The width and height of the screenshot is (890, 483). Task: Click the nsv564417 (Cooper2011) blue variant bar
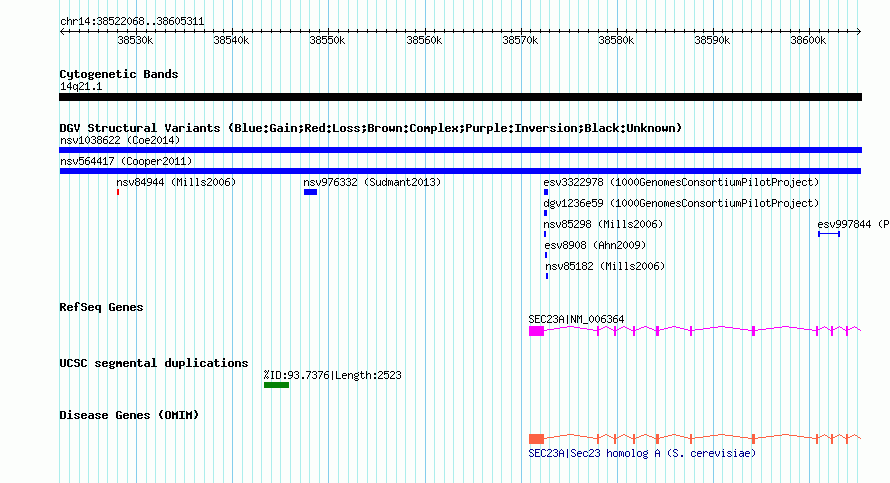tap(460, 171)
